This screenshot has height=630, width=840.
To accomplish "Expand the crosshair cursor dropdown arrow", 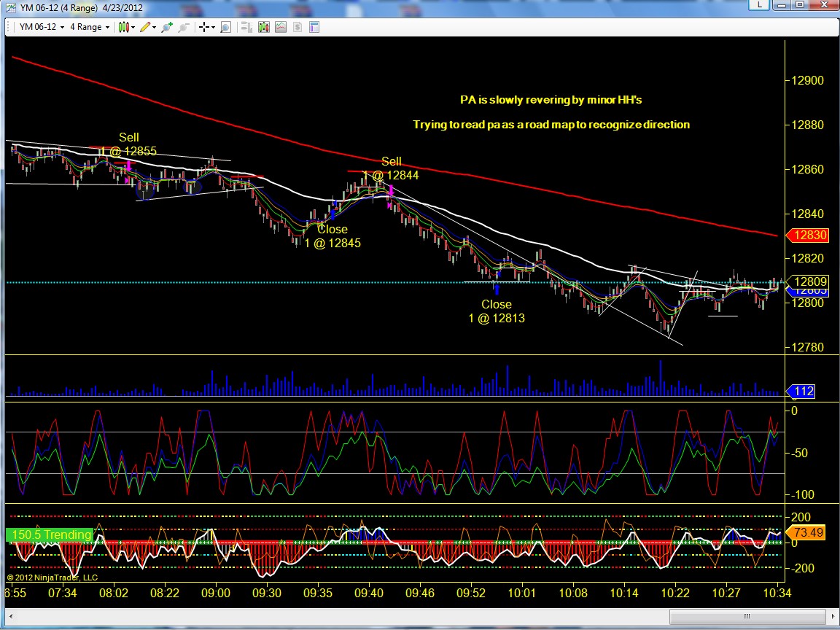I will [213, 27].
